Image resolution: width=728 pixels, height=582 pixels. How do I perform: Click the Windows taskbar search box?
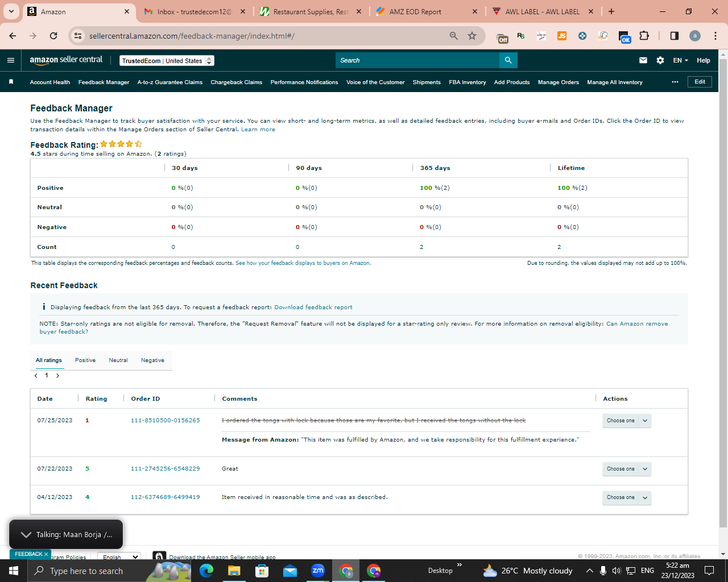[x=85, y=571]
